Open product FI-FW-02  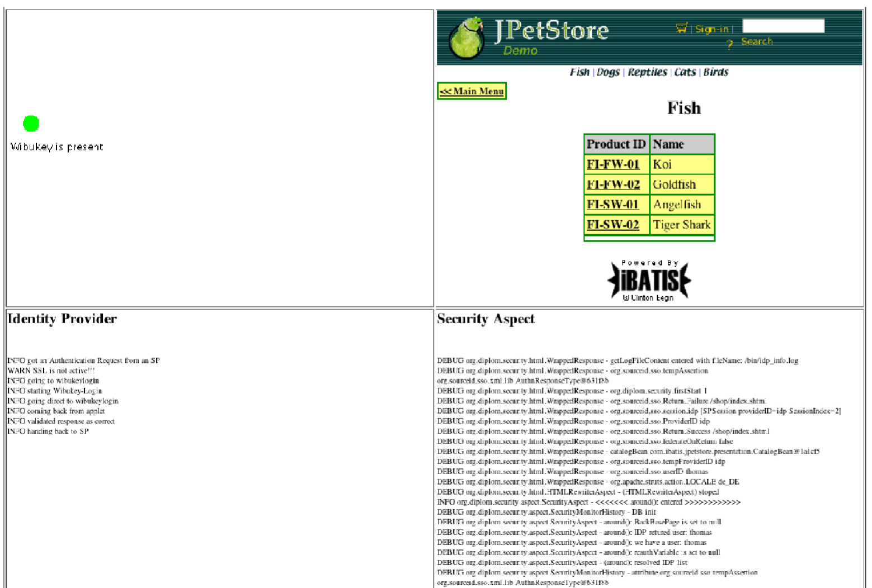click(613, 184)
